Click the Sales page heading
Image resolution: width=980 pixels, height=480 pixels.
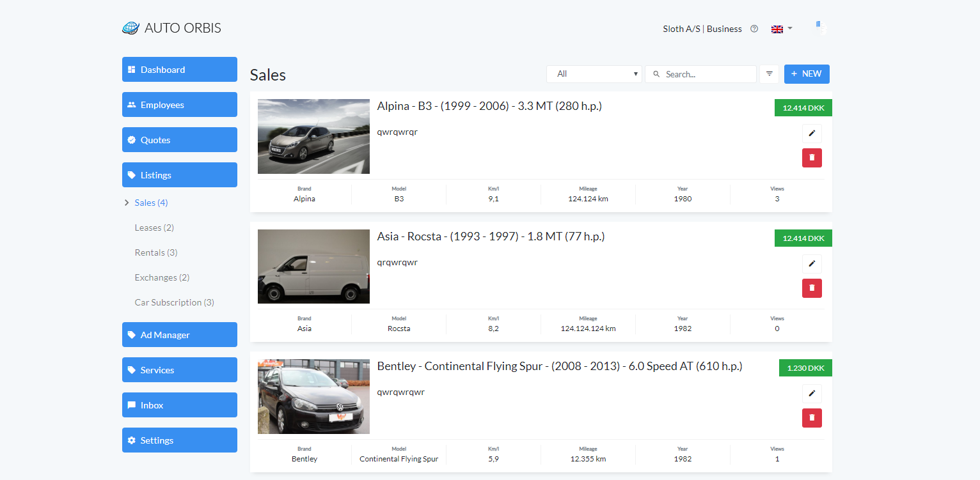[268, 75]
